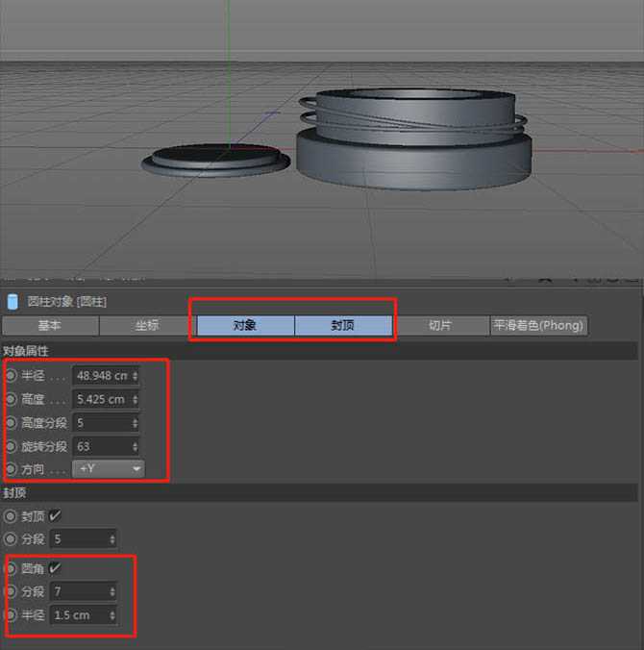Click stepper arrows on 半径 48.948 cm field
This screenshot has height=650, width=644.
tap(135, 375)
